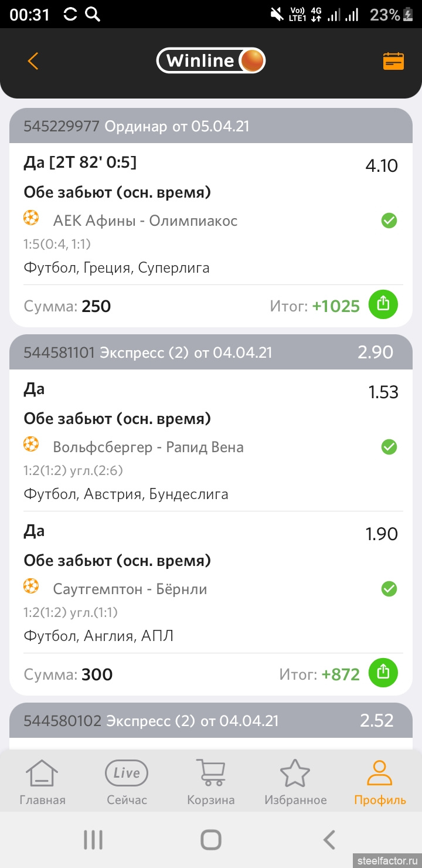Expand bet header 544580102 Экспресс
Viewport: 422px width, 868px height.
[210, 721]
